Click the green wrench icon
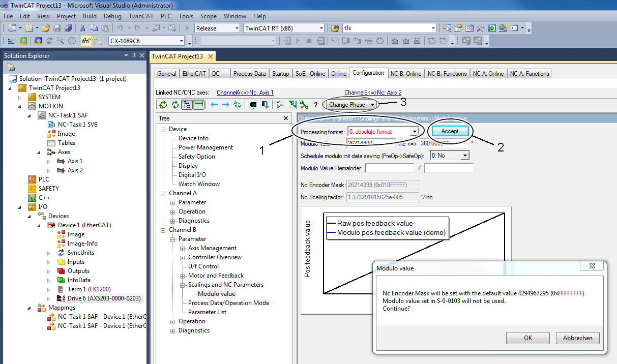Image resolution: width=617 pixels, height=364 pixels. (304, 105)
